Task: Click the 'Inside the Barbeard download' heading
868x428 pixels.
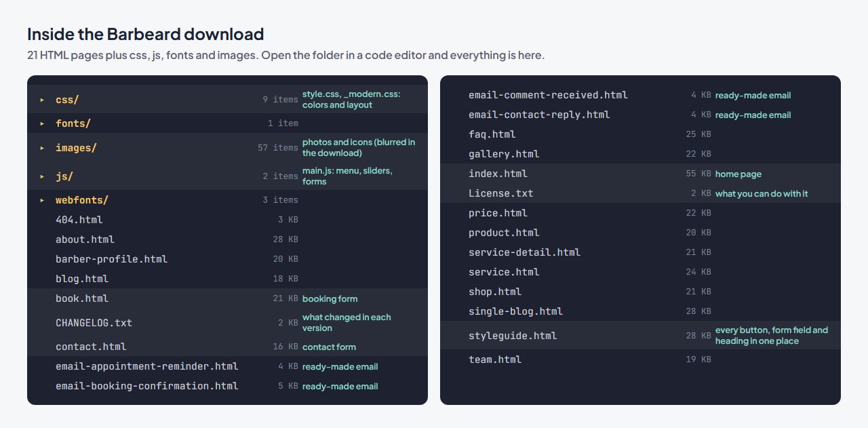Action: tap(146, 34)
